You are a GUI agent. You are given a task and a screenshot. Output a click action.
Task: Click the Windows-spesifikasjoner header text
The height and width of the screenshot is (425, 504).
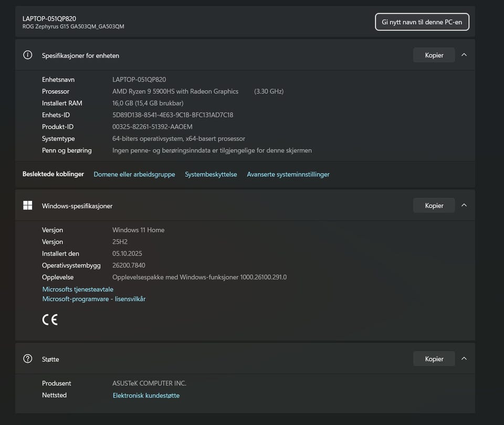click(x=77, y=206)
